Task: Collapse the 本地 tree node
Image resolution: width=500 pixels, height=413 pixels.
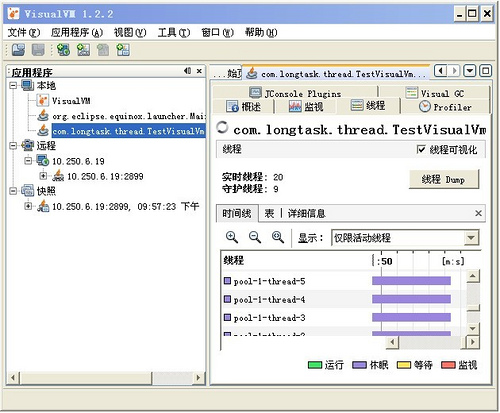Action: click(13, 86)
